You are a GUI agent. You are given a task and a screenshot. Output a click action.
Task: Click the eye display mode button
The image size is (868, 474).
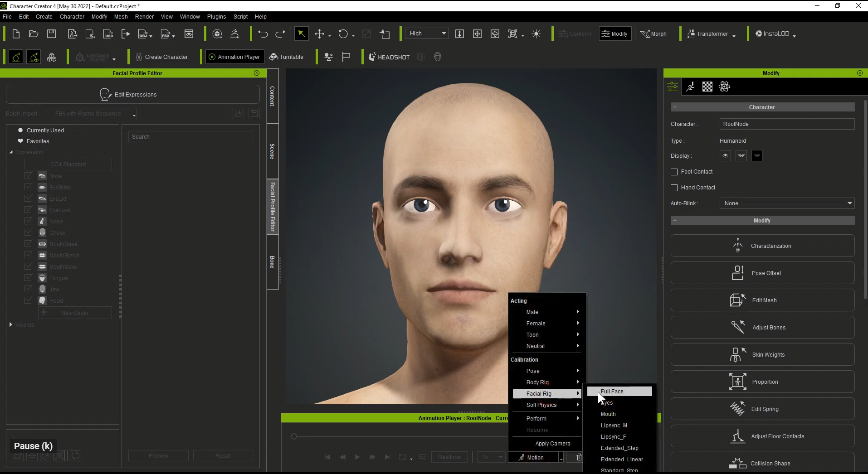coord(725,156)
